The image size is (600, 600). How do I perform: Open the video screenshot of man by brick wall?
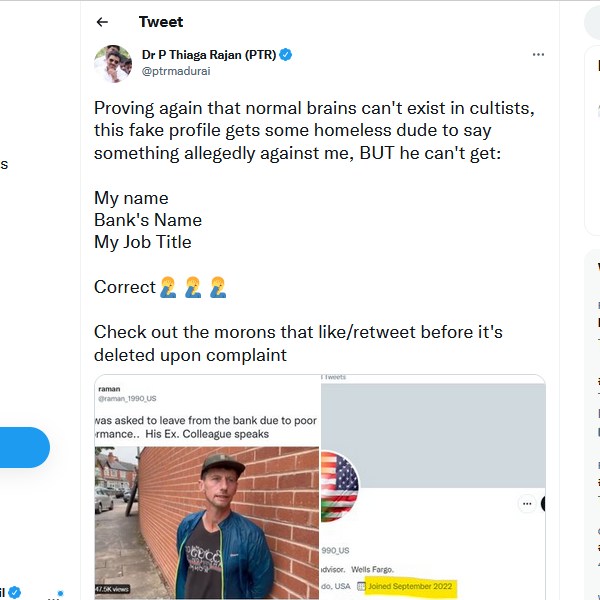(207, 522)
